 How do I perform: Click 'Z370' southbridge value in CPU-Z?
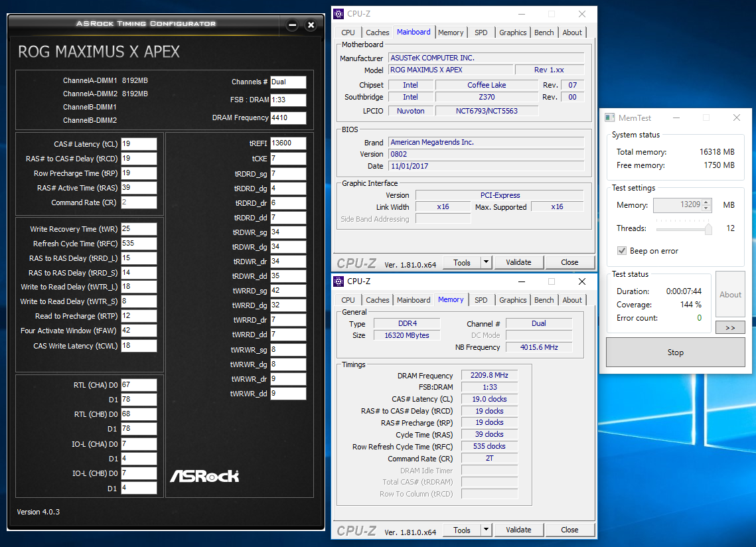click(x=487, y=97)
